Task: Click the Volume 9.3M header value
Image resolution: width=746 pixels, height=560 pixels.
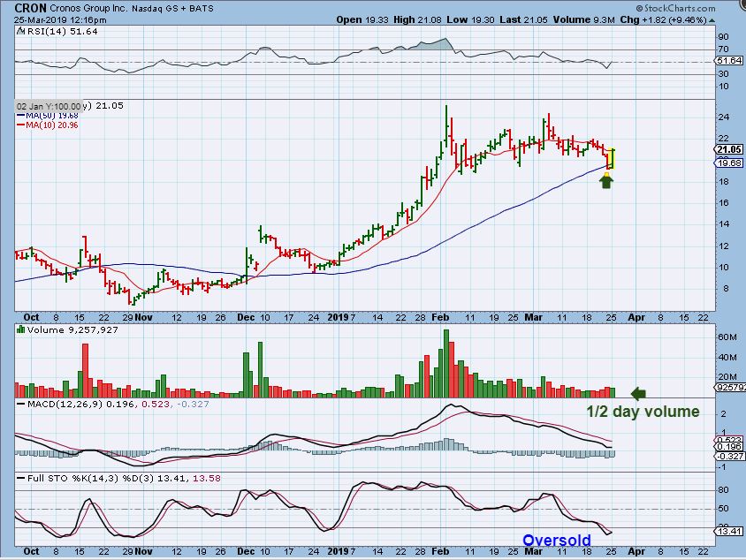Action: tap(584, 20)
